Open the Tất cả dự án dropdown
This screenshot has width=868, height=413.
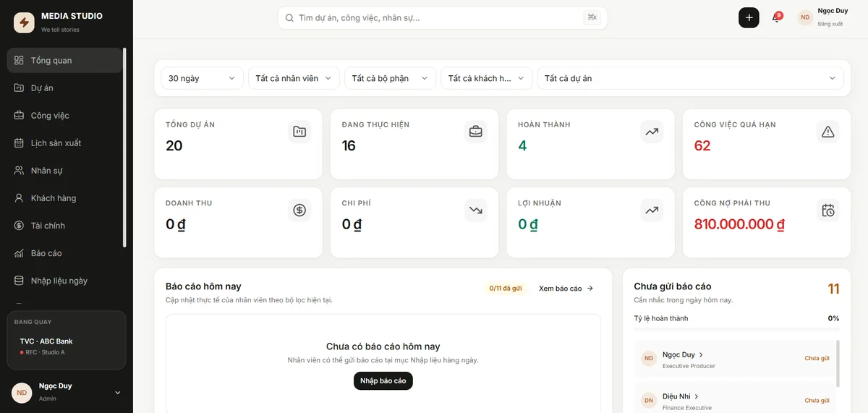coord(690,78)
